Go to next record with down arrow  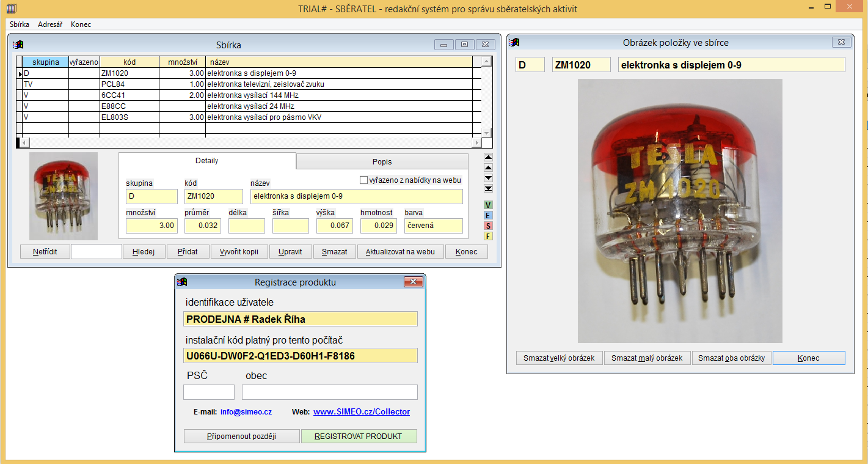[x=488, y=177]
